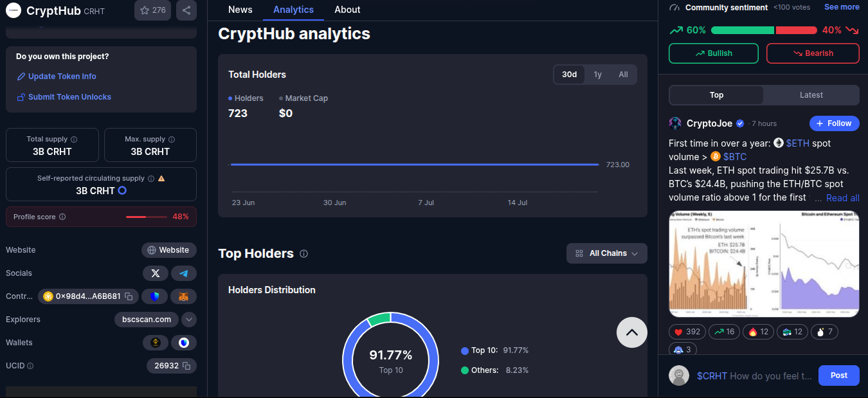Copy the contract address 0x98d4...A6B681
The image size is (868, 398).
(129, 296)
